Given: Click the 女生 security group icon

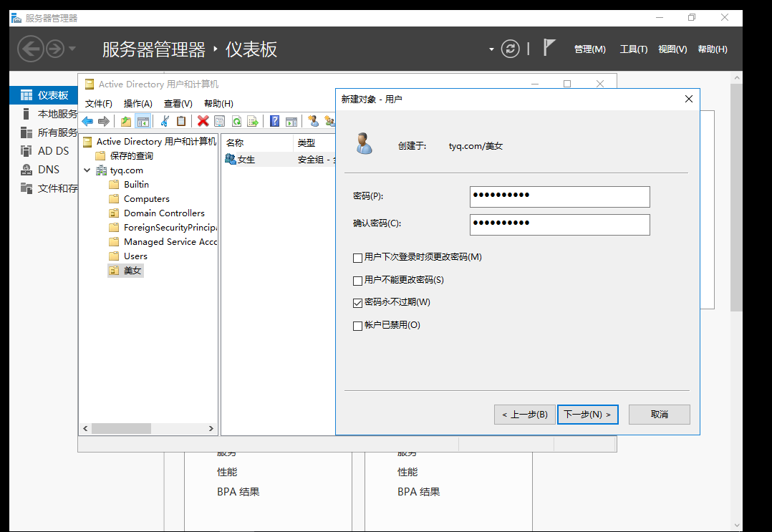Looking at the screenshot, I should point(230,159).
